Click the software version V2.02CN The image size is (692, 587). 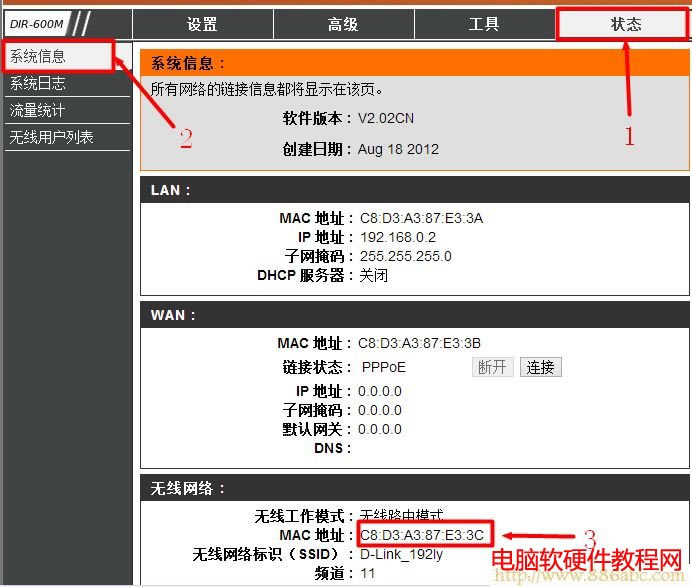[x=386, y=118]
